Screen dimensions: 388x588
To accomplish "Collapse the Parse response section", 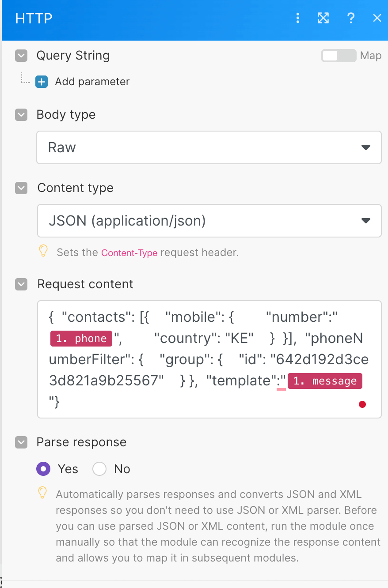I will [x=21, y=442].
